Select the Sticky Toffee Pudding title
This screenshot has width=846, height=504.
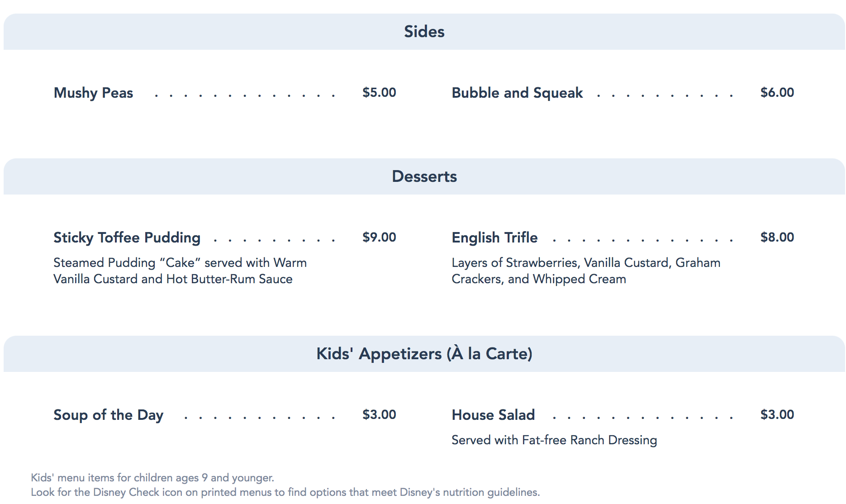[x=127, y=238]
